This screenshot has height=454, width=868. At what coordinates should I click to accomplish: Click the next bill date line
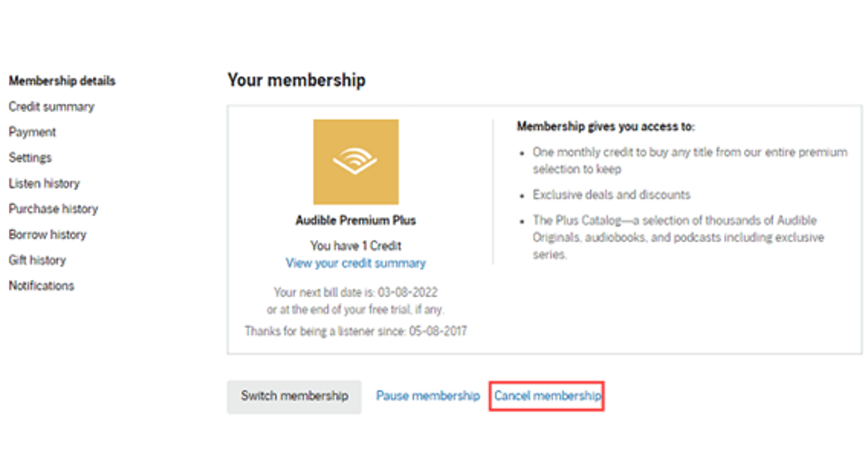point(355,293)
